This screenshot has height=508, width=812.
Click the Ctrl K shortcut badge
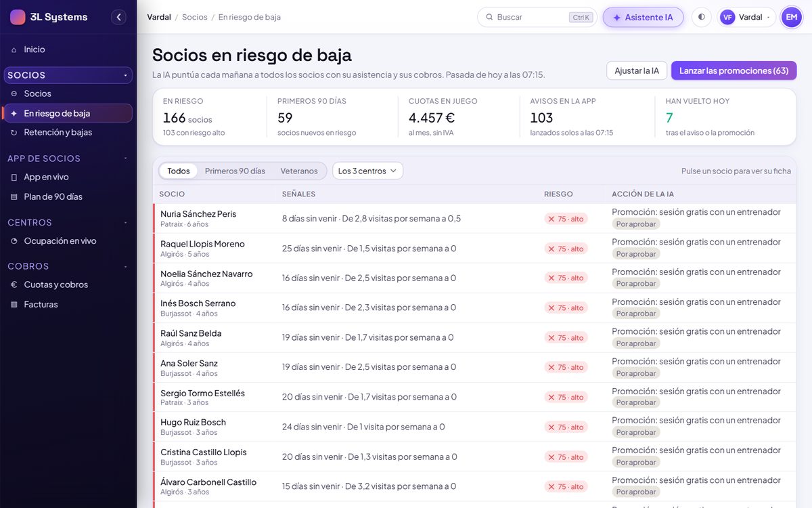[581, 18]
